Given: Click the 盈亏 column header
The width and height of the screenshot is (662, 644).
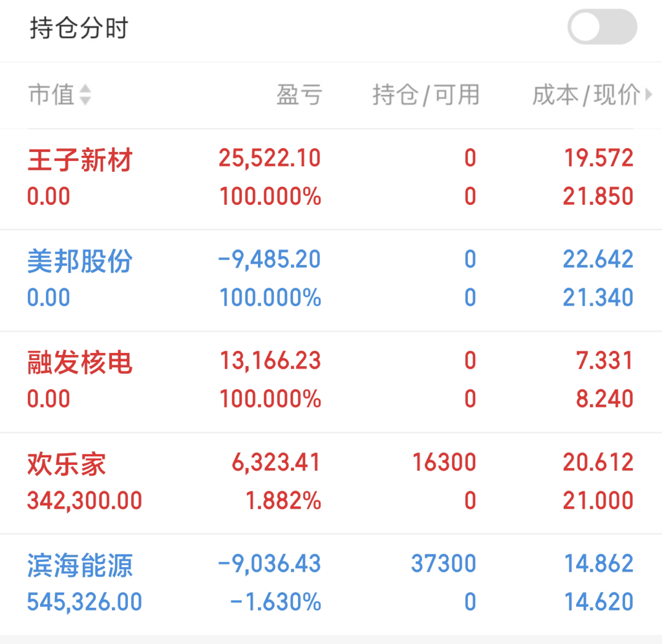Looking at the screenshot, I should (x=299, y=94).
